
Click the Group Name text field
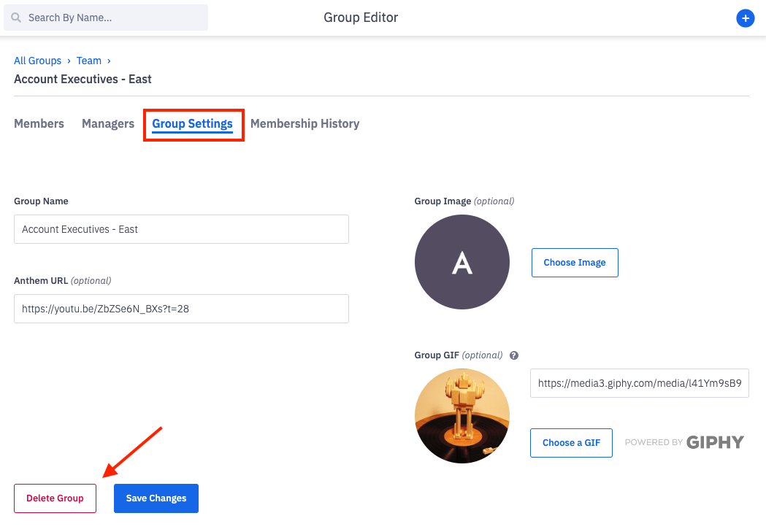(180, 228)
